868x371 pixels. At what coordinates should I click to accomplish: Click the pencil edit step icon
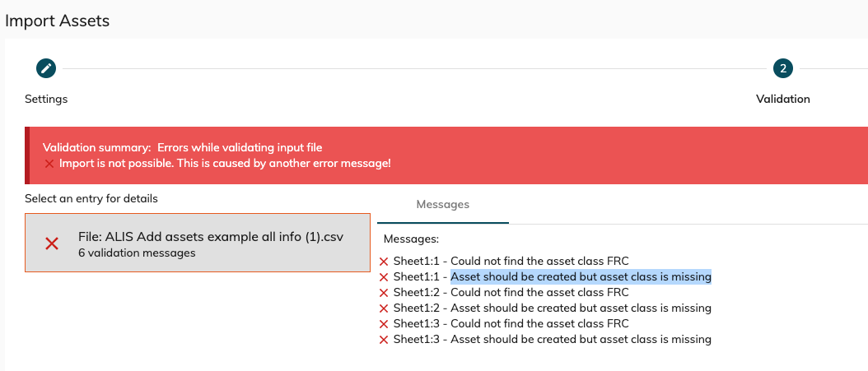tap(46, 68)
